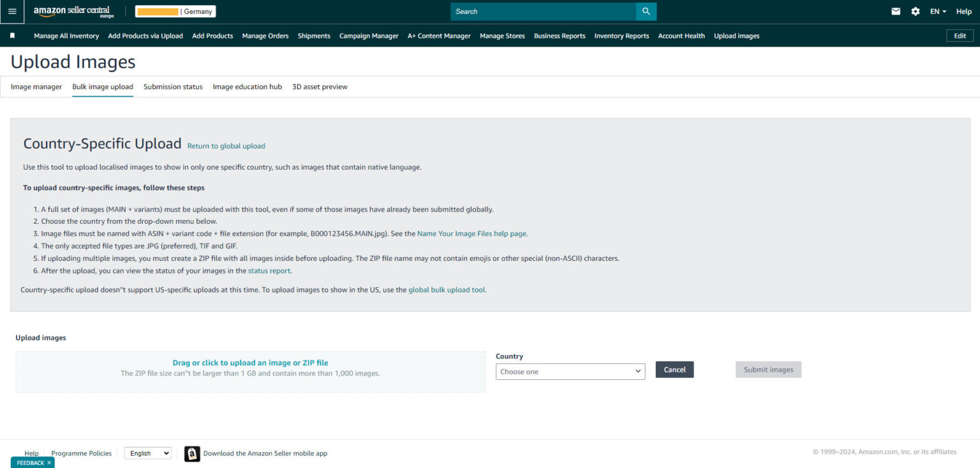Switch to the Image manager tab
980x468 pixels.
36,87
